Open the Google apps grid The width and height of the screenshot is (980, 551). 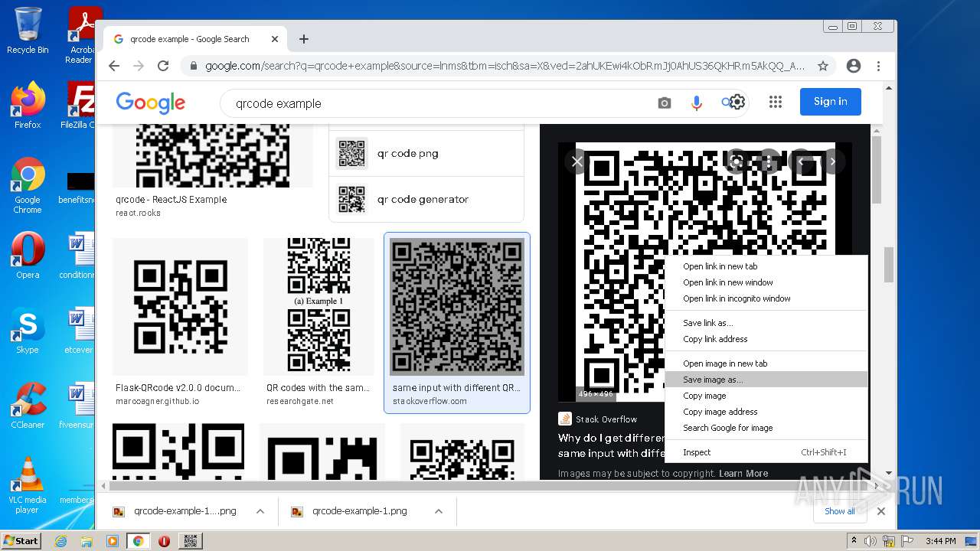click(776, 102)
